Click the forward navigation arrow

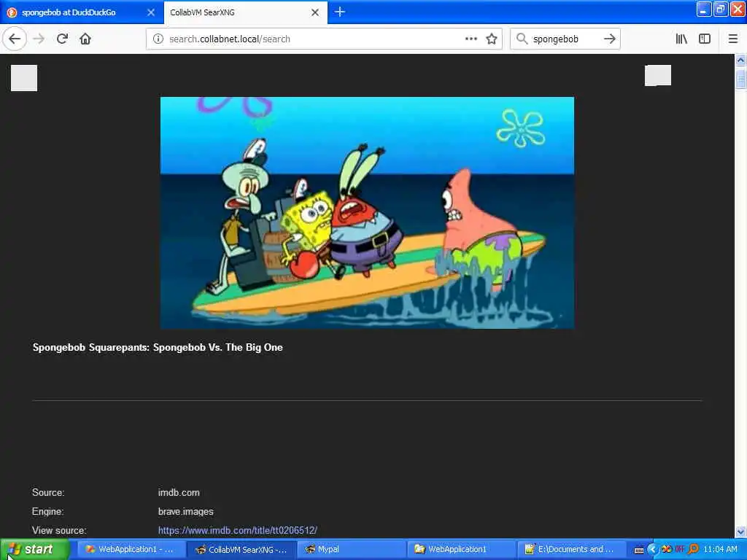(x=39, y=39)
